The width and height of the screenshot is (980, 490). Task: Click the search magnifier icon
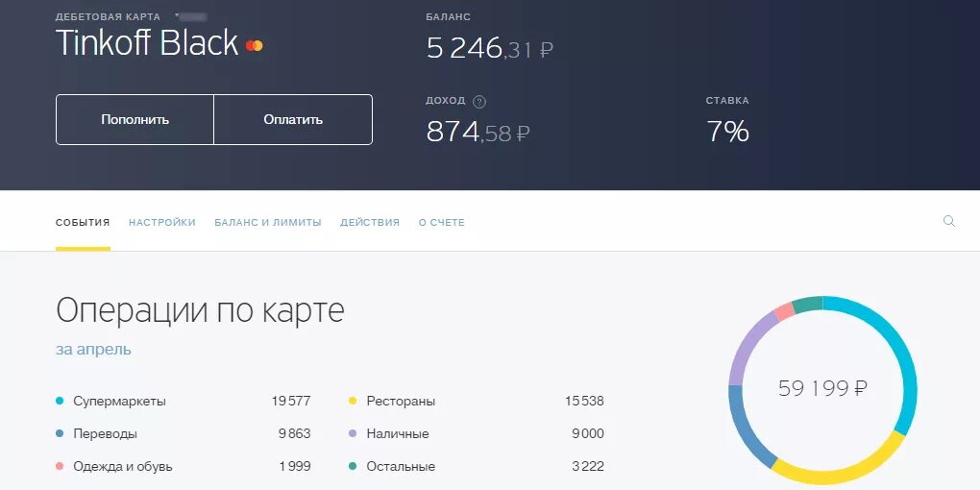point(948,221)
